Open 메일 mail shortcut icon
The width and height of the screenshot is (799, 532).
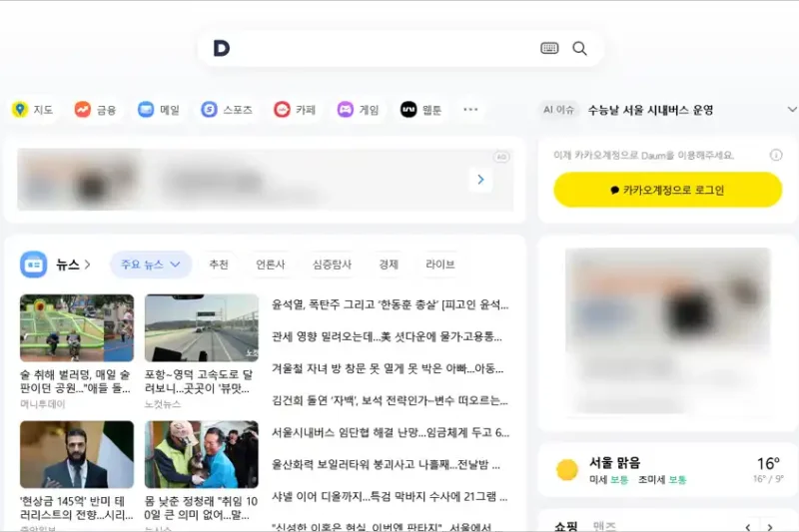(x=146, y=110)
